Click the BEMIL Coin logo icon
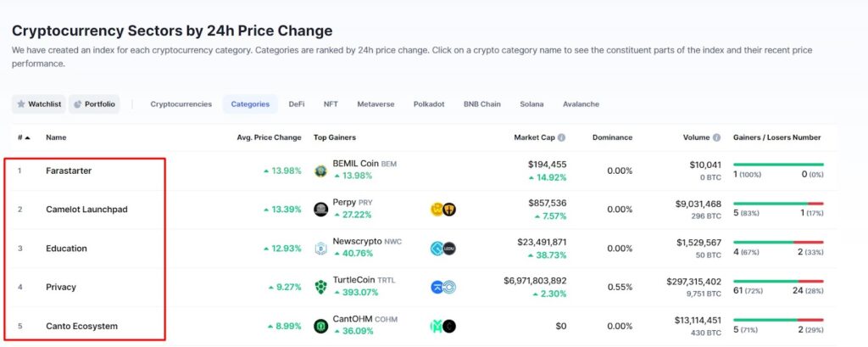This screenshot has height=347, width=868. 320,171
